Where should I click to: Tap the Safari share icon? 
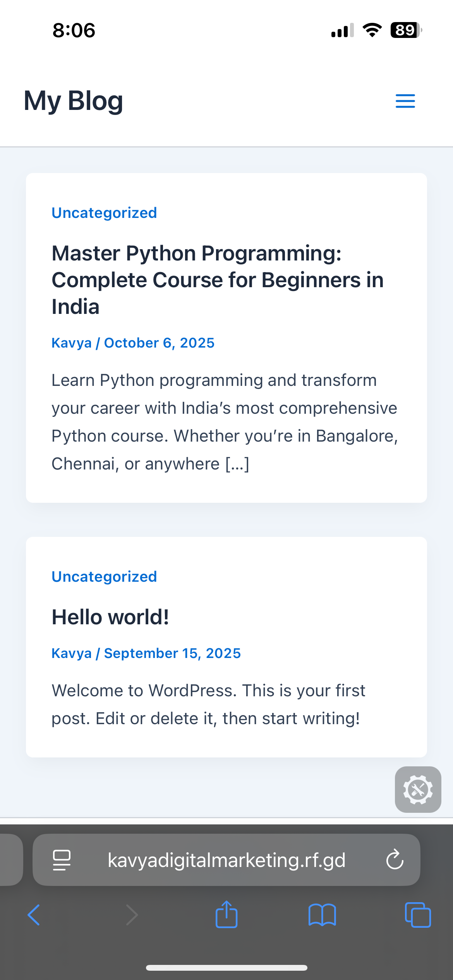pos(226,914)
